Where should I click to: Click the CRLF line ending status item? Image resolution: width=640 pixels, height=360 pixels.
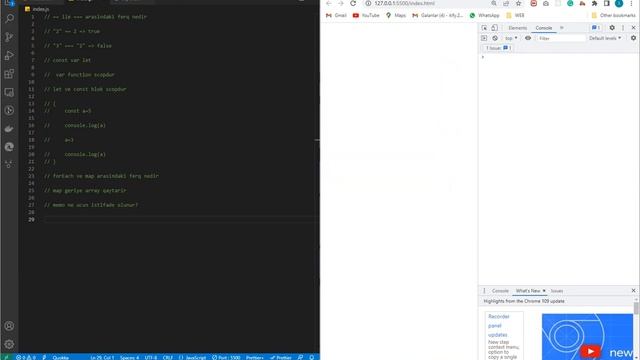click(x=168, y=357)
